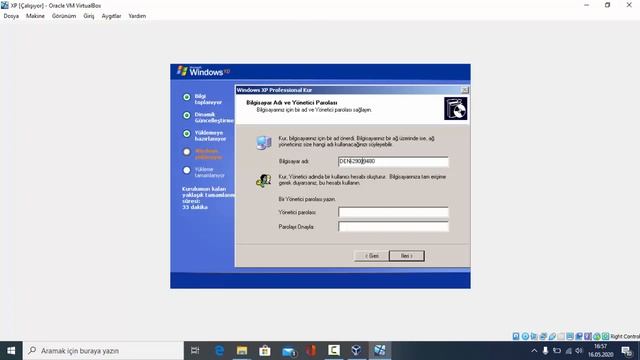Open the Mail app from the taskbar
This screenshot has width=640, height=360.
(289, 351)
